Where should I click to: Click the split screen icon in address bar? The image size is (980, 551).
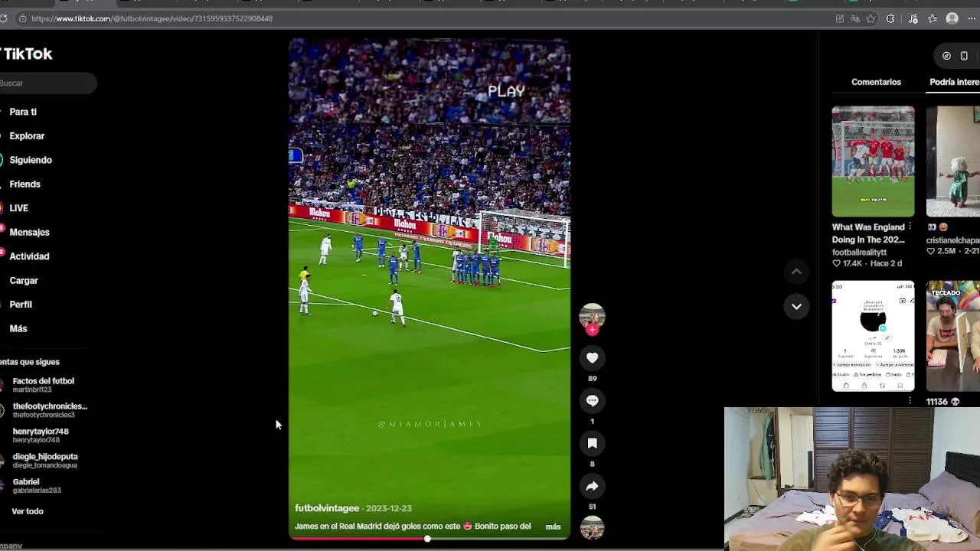(840, 18)
